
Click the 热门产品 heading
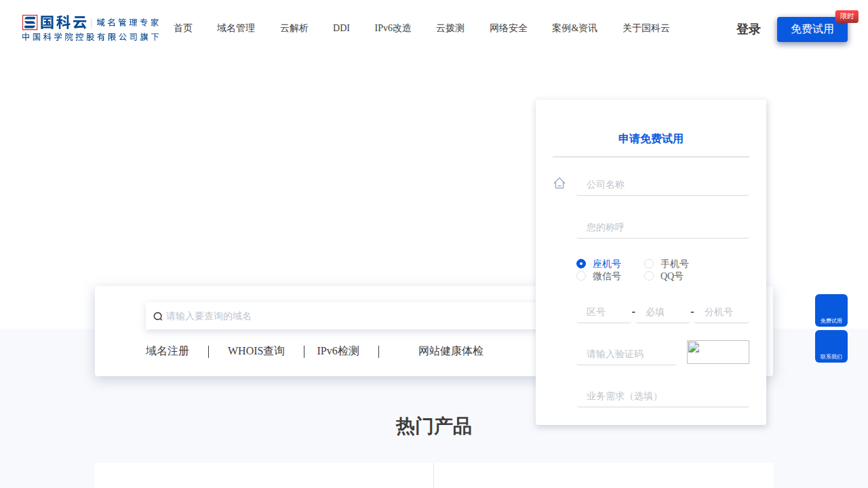pos(434,426)
